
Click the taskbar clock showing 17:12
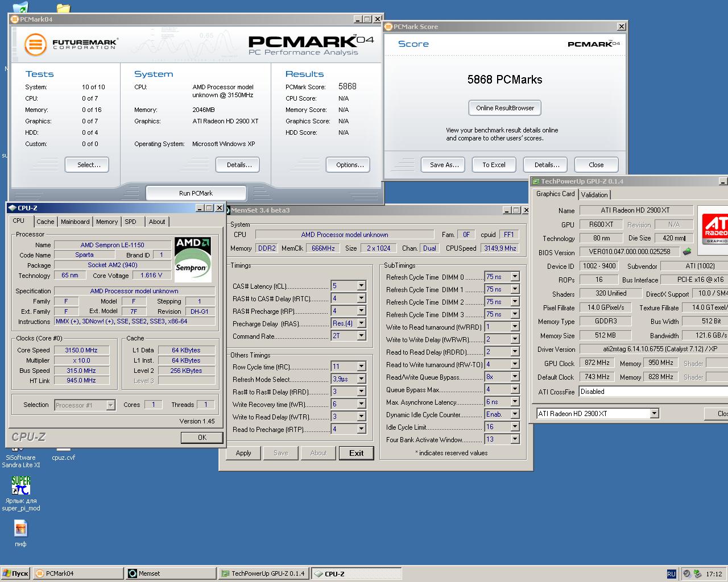(x=714, y=574)
